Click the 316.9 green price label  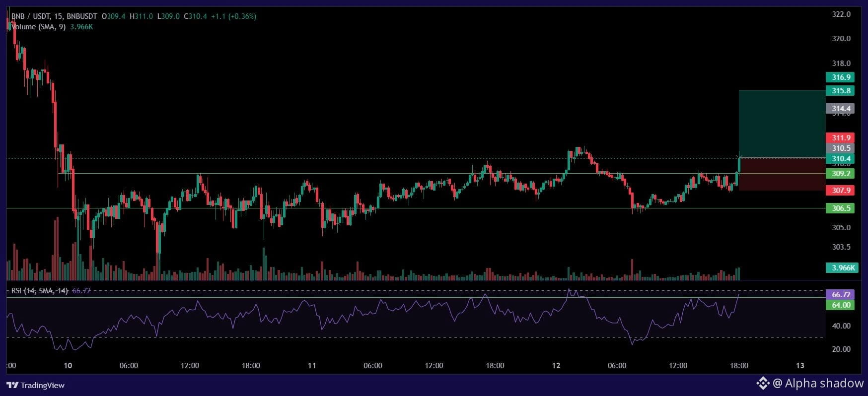[x=840, y=77]
